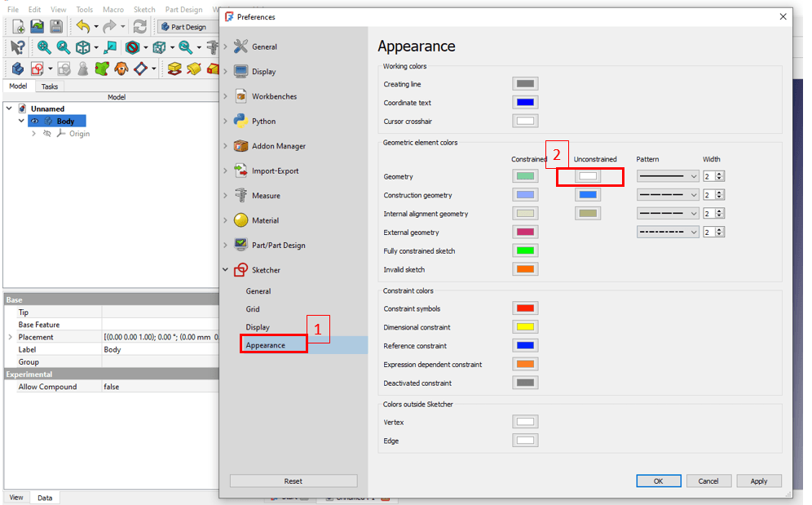Viewport: 812px width, 505px height.
Task: Collapse the Sketcher preferences group
Action: (226, 269)
